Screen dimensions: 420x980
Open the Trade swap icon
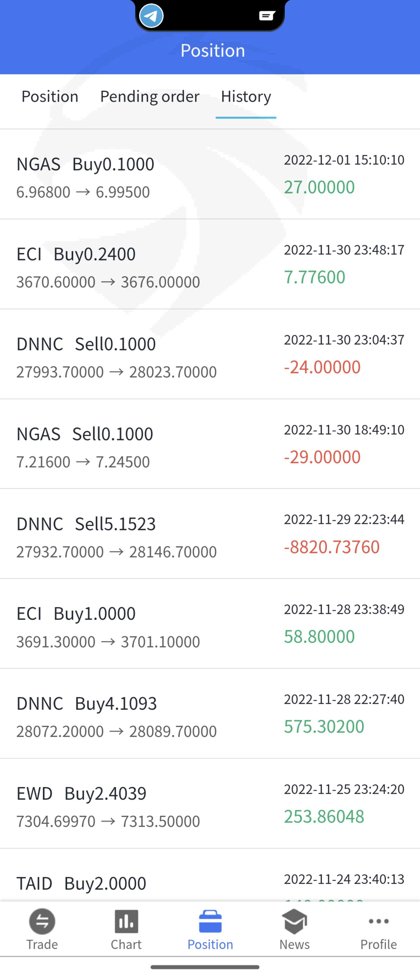[x=42, y=921]
